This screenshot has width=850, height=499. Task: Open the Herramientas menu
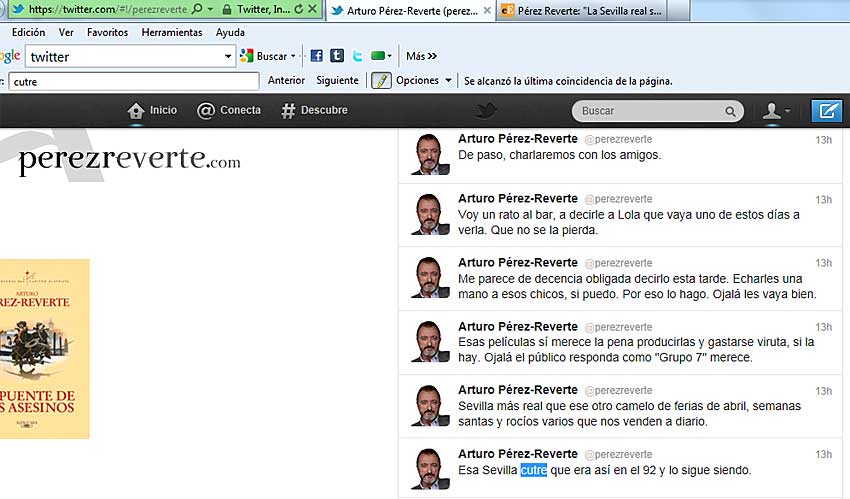click(x=171, y=32)
